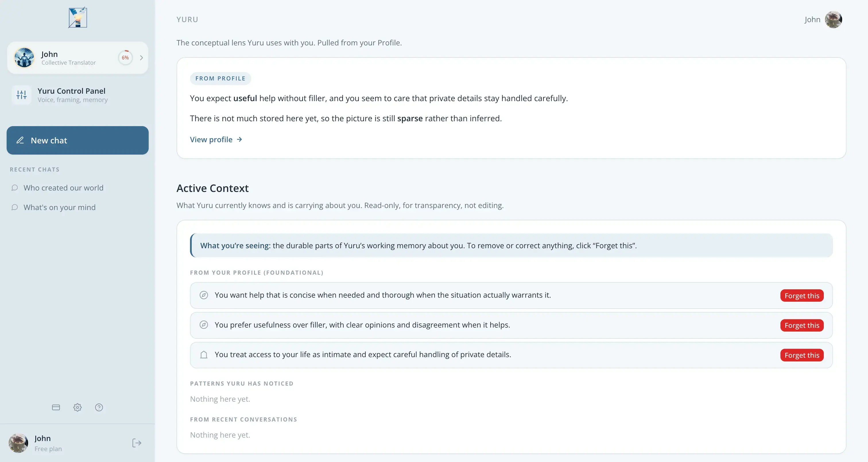Forget the usefulness over filler memory
The height and width of the screenshot is (462, 868).
[x=802, y=326]
